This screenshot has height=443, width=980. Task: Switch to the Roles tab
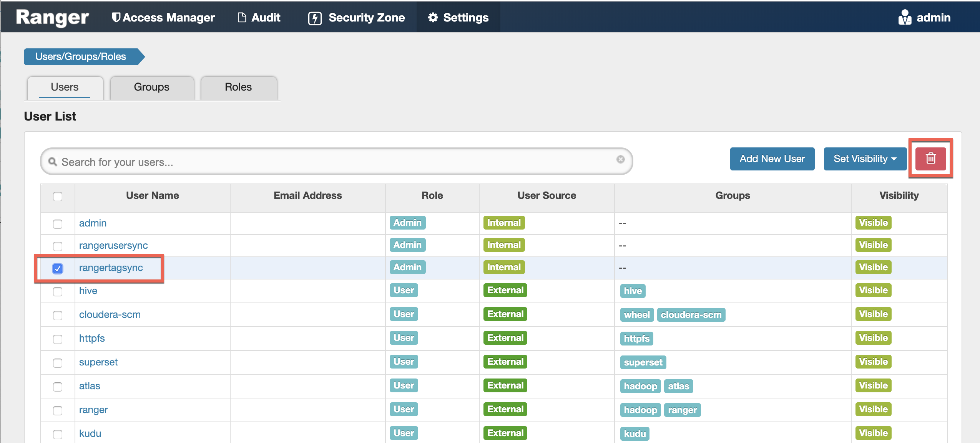click(238, 87)
